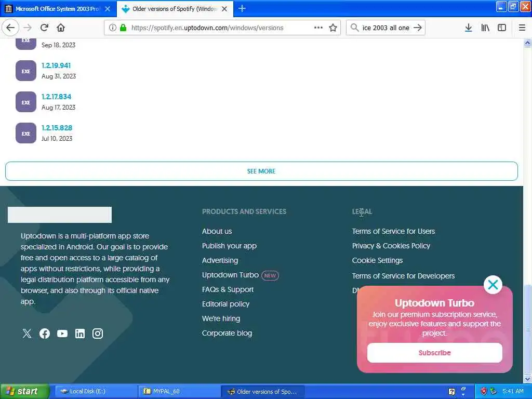The width and height of the screenshot is (532, 399).
Task: Open Spotify version 1.2.19.941 link
Action: coord(56,65)
